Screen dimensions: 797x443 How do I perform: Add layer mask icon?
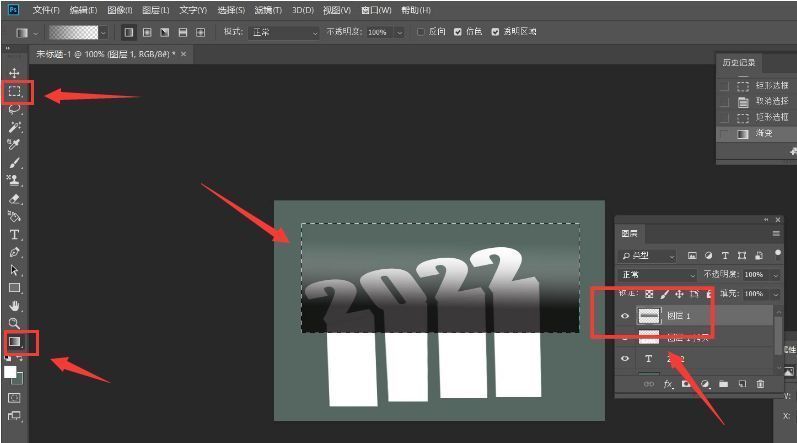pyautogui.click(x=686, y=384)
